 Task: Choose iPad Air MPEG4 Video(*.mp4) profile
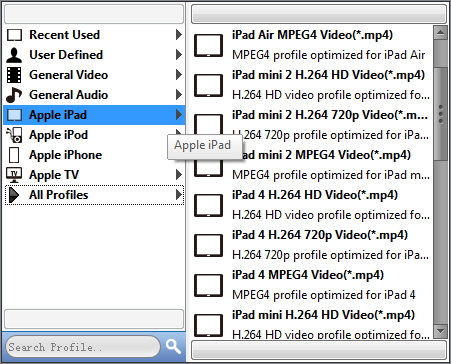point(312,45)
